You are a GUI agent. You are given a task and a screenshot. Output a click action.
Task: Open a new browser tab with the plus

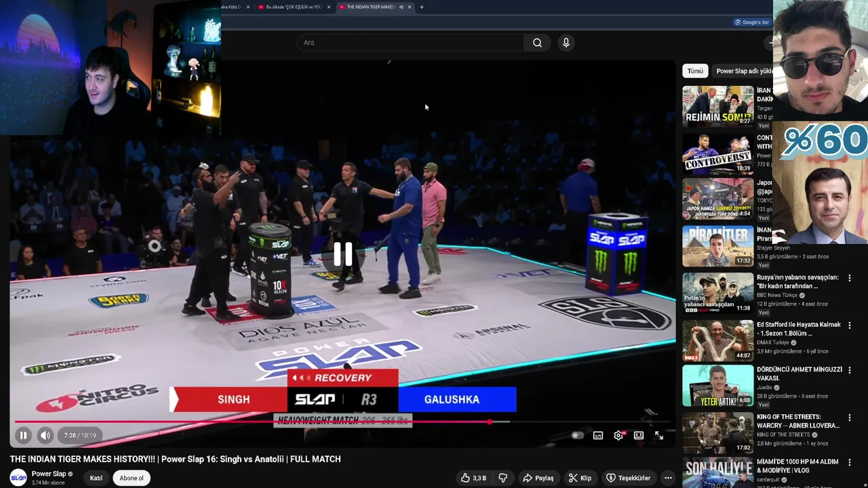coord(422,7)
